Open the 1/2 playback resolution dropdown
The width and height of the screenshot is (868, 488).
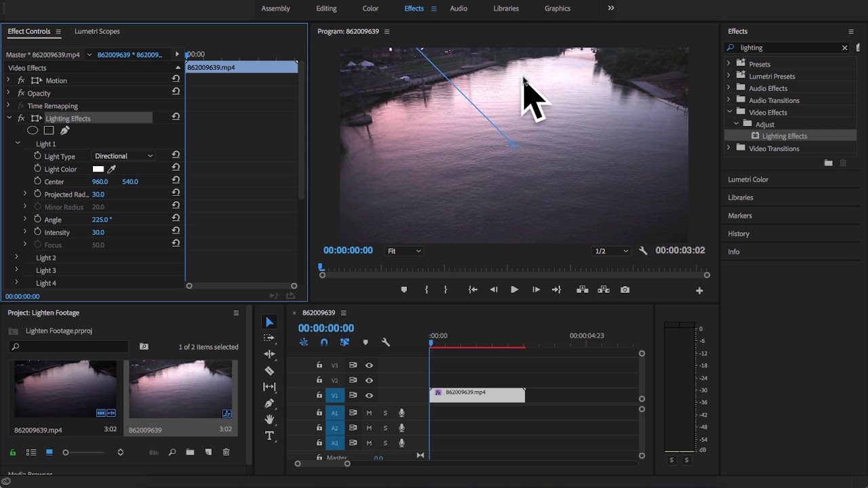point(612,251)
